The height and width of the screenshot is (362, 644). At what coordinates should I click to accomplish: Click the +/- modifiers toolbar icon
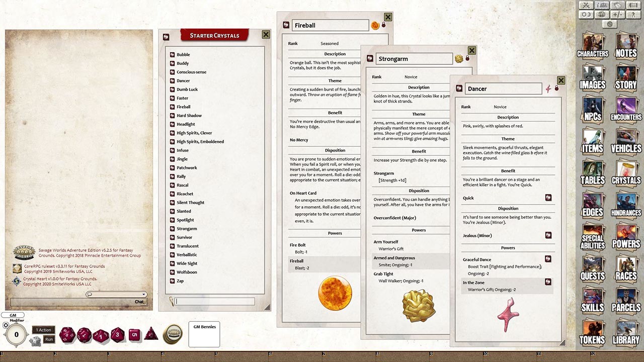(x=617, y=14)
